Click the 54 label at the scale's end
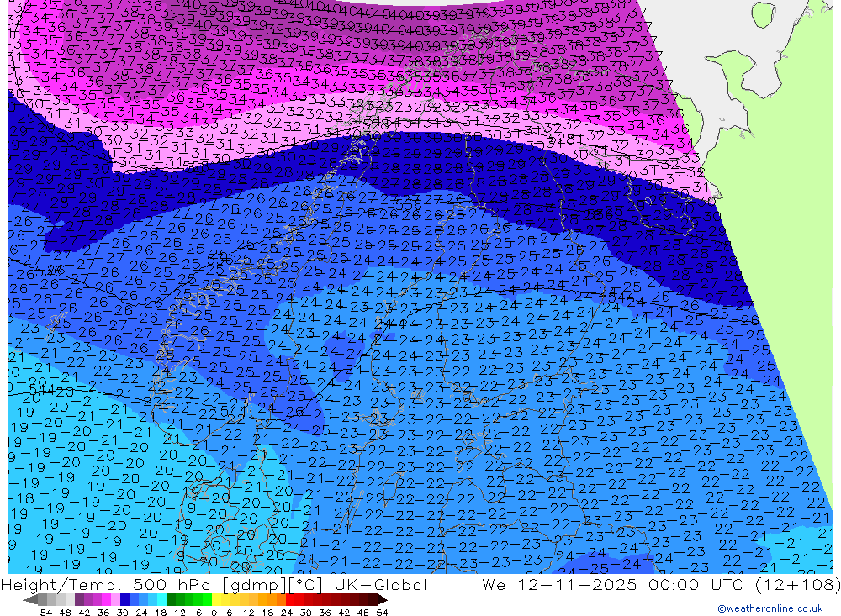Image resolution: width=841 pixels, height=616 pixels. click(x=382, y=613)
